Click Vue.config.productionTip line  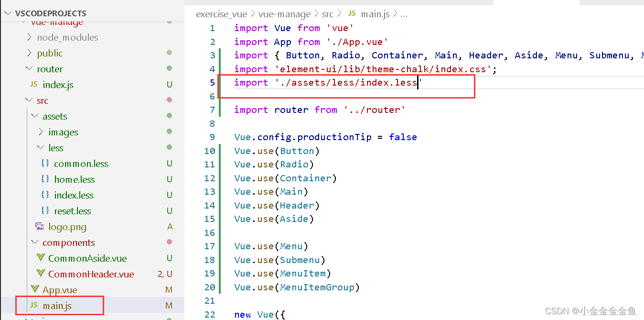tap(326, 137)
